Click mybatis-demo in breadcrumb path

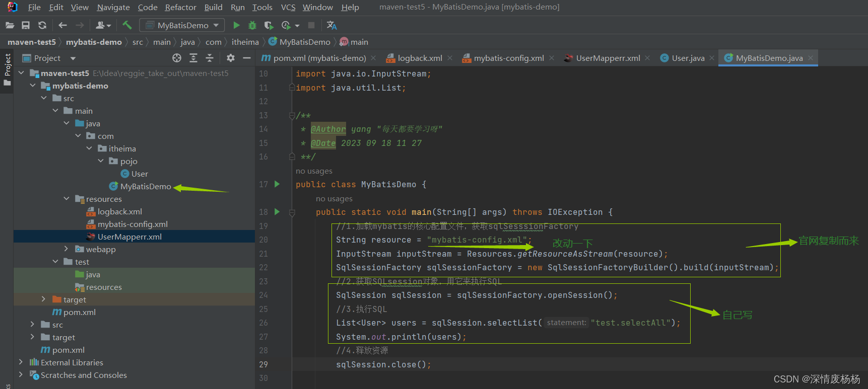(x=94, y=42)
